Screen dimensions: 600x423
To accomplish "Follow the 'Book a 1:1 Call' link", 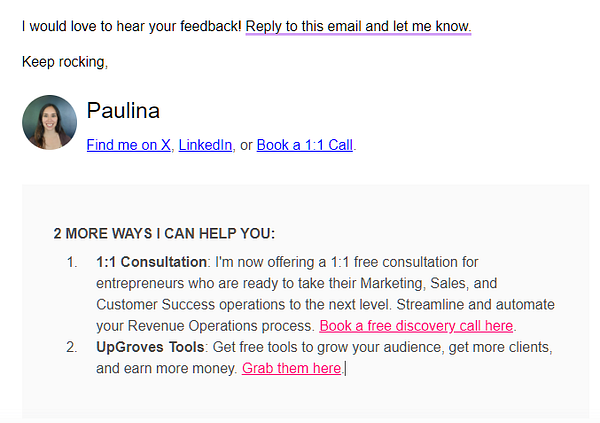I will 304,145.
